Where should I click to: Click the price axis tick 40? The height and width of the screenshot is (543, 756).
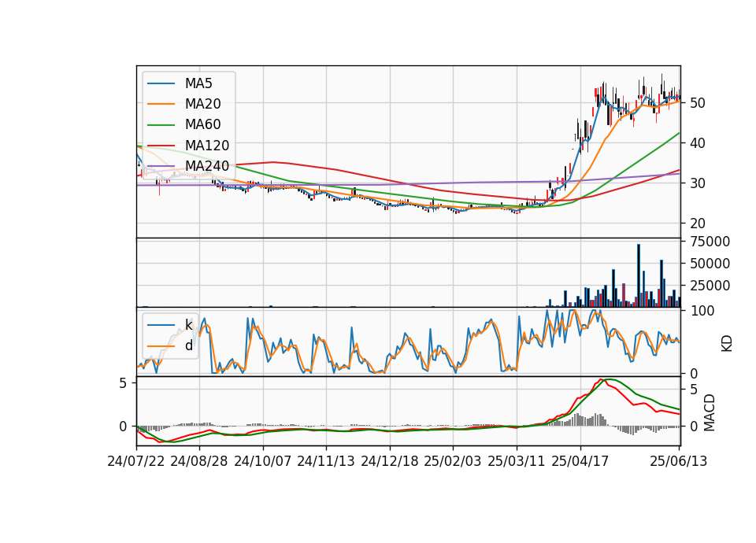pos(697,143)
